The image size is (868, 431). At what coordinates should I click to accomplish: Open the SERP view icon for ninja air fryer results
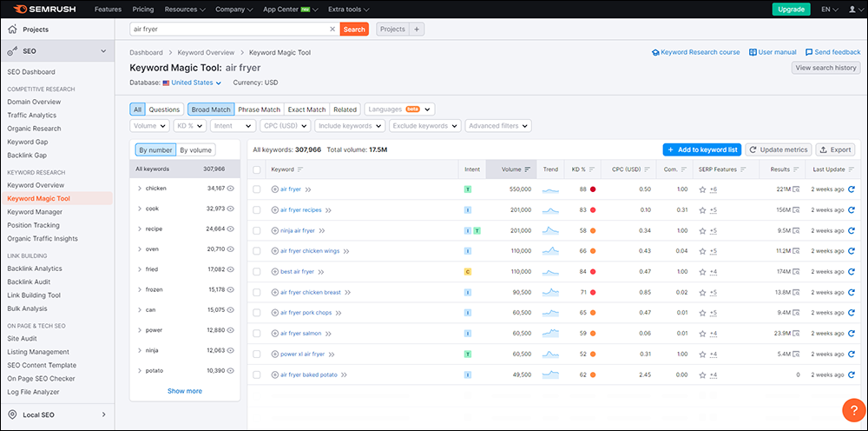pos(796,230)
